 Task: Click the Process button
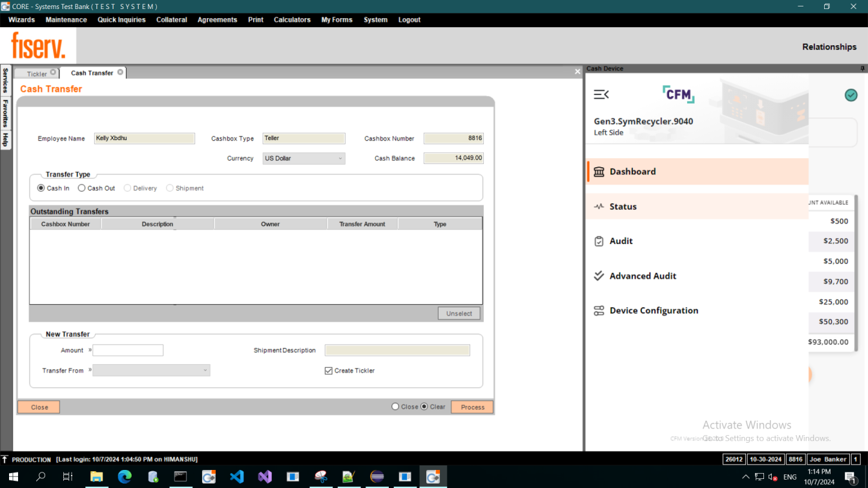(472, 407)
